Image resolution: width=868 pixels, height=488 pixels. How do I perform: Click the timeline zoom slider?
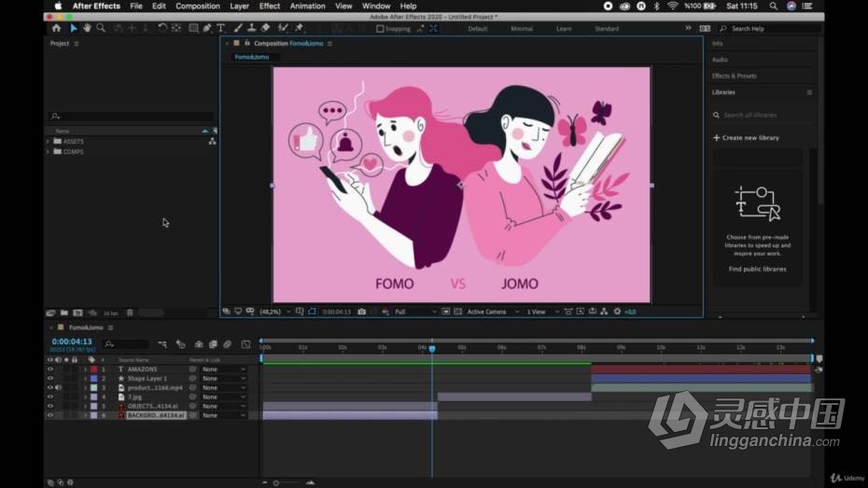tap(276, 482)
